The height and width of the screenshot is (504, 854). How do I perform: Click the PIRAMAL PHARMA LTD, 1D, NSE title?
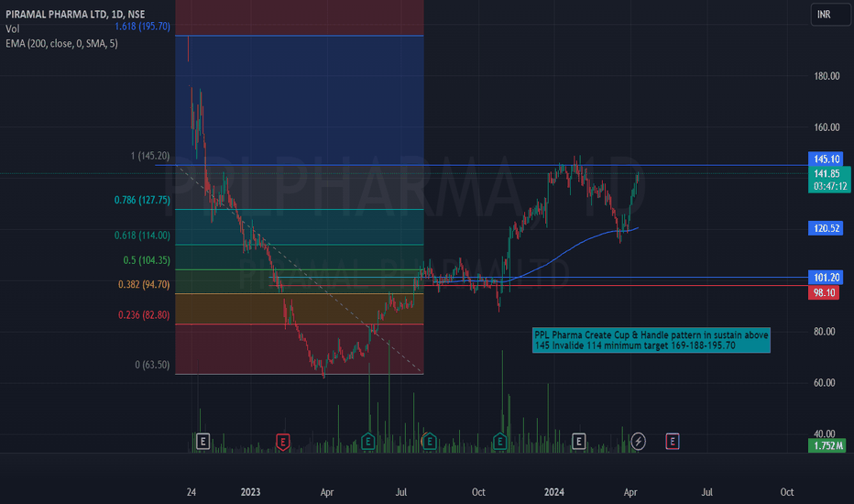click(x=75, y=15)
